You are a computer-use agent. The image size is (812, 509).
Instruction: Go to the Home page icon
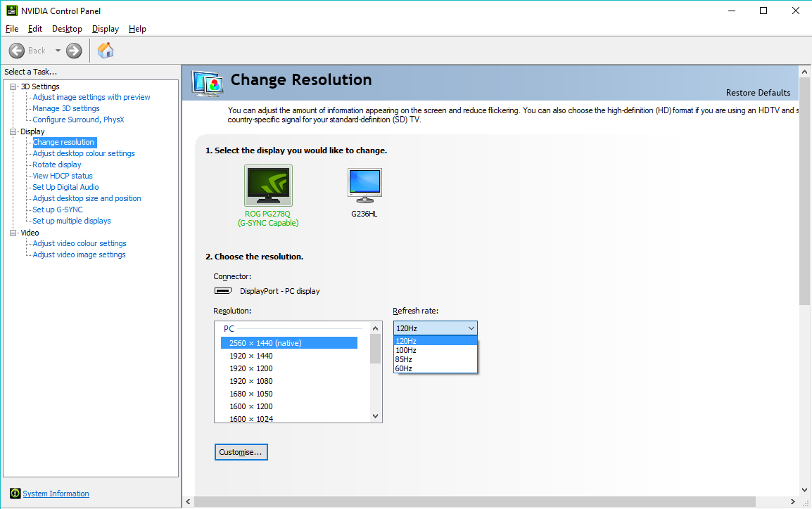click(x=106, y=50)
